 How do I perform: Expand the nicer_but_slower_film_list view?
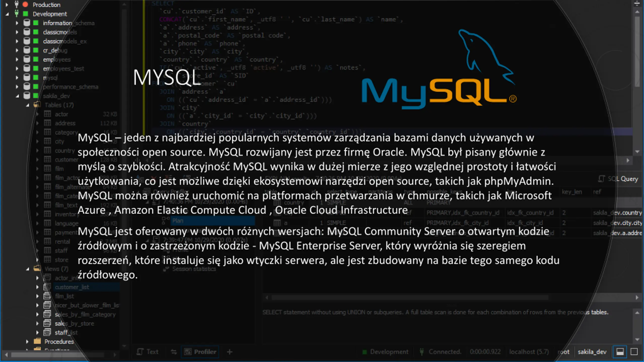[37, 305]
